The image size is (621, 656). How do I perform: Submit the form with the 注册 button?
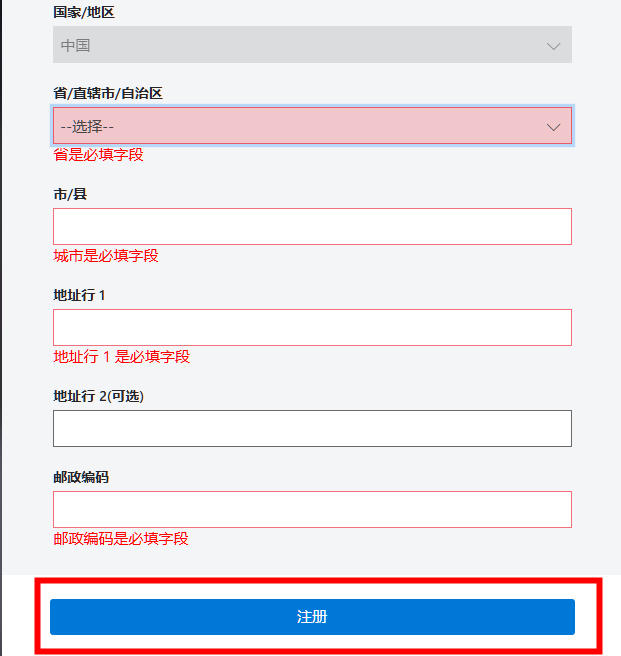[x=312, y=617]
